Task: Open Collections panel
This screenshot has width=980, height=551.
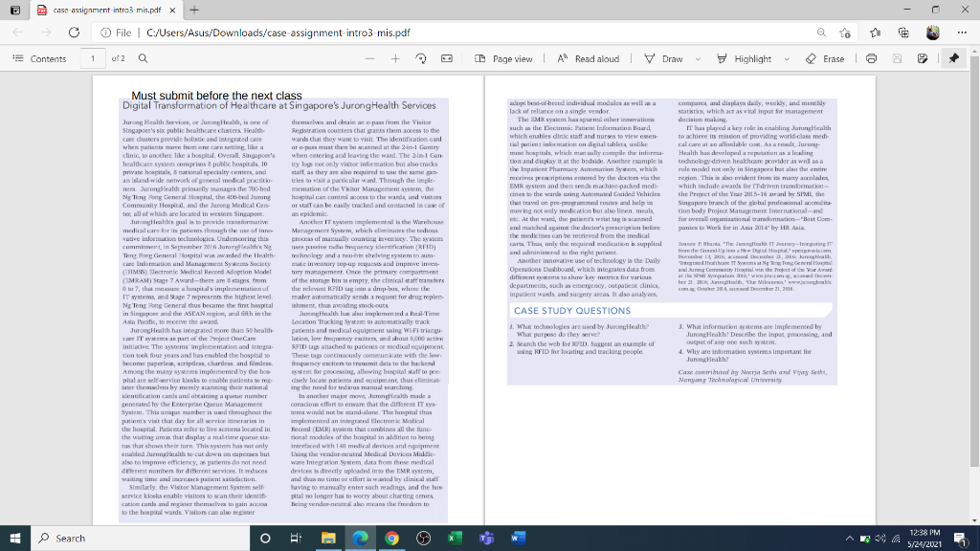Action: point(903,33)
